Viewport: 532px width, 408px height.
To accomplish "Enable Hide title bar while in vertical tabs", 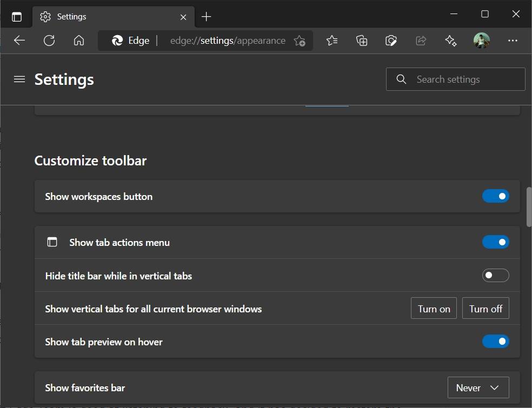I will pos(495,275).
